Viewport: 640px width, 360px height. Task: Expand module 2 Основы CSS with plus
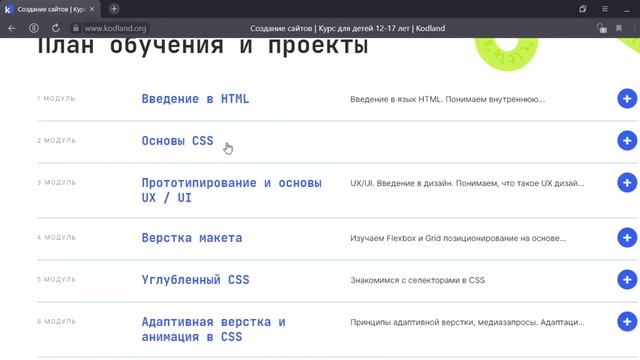[x=627, y=140]
